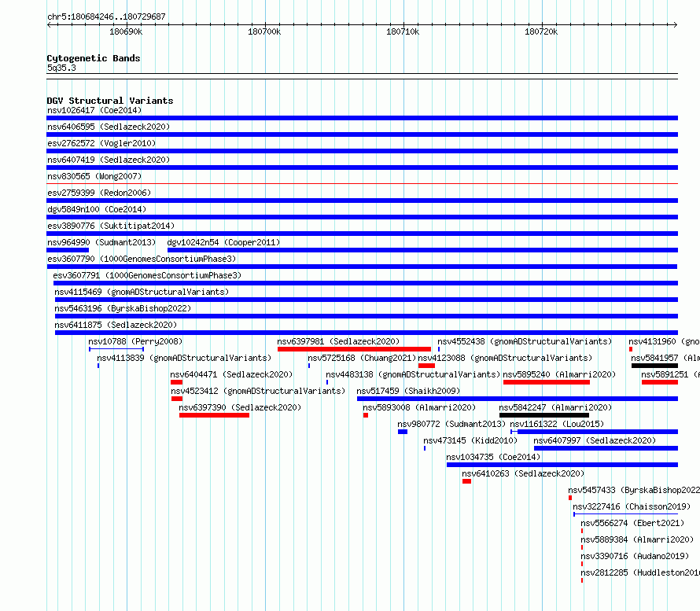Viewport: 700px width, 611px height.
Task: Click the 180700k ruler tick label
Action: point(264,31)
